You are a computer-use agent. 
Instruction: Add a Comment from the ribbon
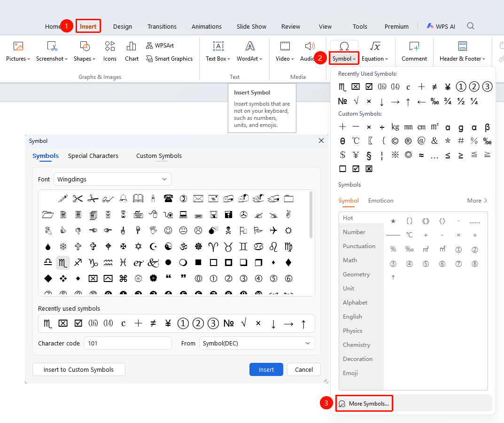pyautogui.click(x=414, y=52)
